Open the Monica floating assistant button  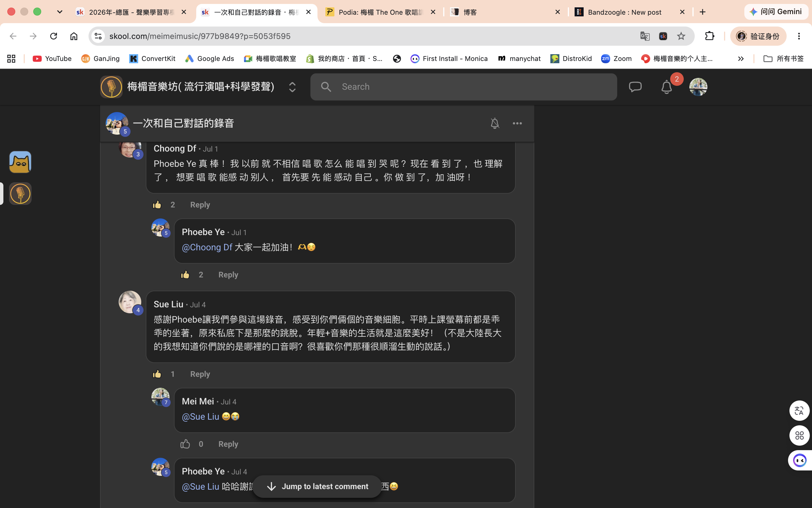(x=800, y=460)
